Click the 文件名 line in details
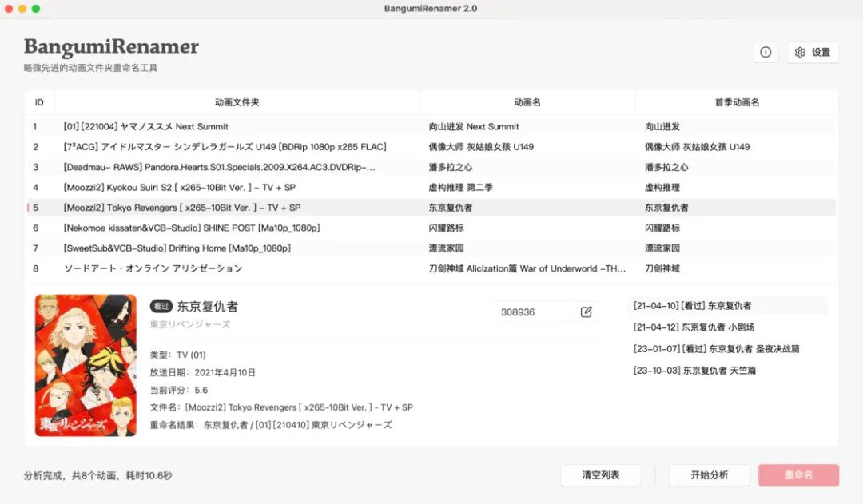The width and height of the screenshot is (863, 504). click(x=281, y=407)
